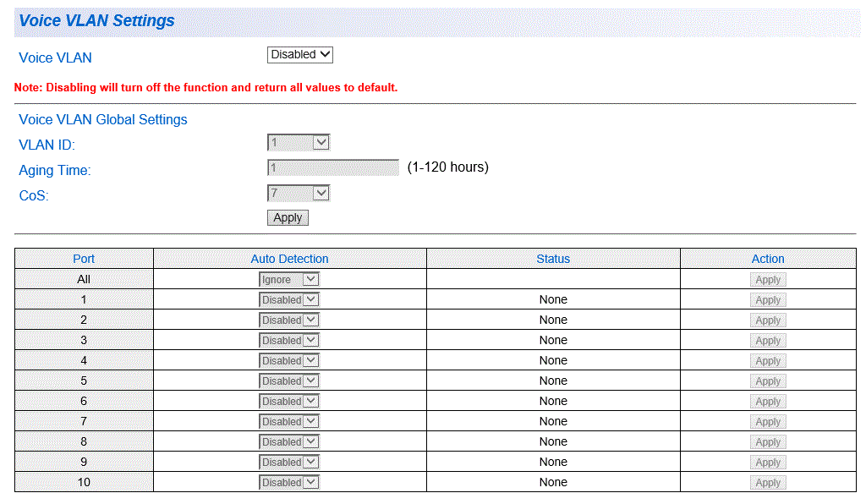Click Apply for port 10
The width and height of the screenshot is (866, 504).
click(767, 482)
